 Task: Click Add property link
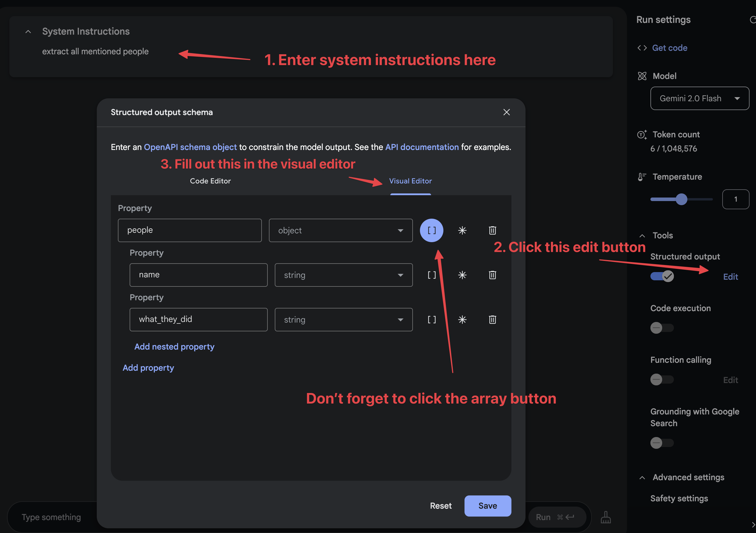(148, 368)
